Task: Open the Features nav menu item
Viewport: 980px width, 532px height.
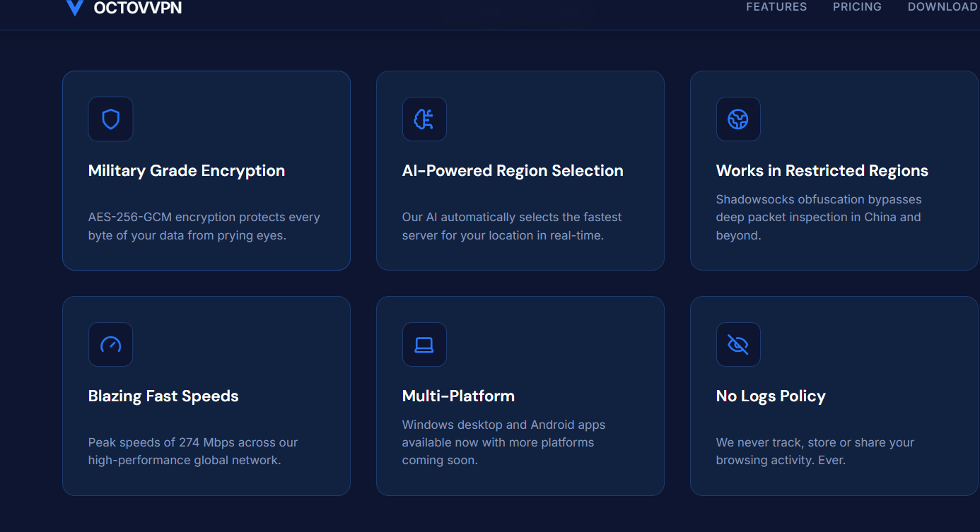Action: coord(776,7)
